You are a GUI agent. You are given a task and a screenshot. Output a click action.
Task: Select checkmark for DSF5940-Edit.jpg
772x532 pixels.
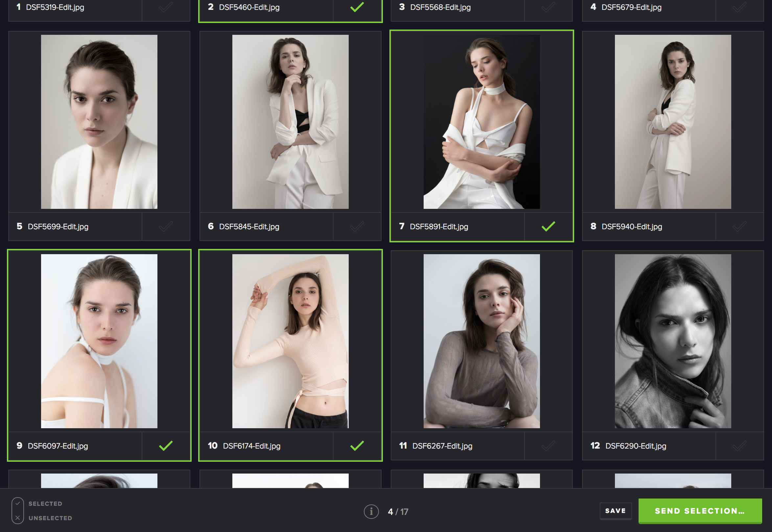739,227
